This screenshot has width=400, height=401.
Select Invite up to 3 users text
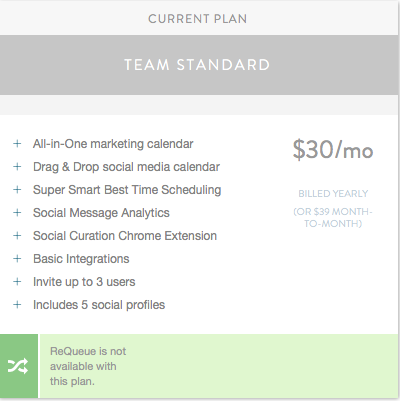84,282
